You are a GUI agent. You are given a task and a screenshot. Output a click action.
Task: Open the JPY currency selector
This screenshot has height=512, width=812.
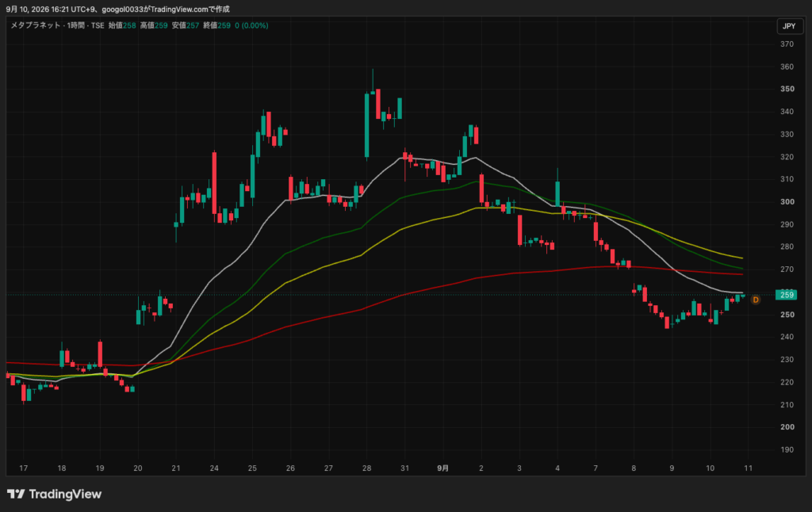(789, 26)
